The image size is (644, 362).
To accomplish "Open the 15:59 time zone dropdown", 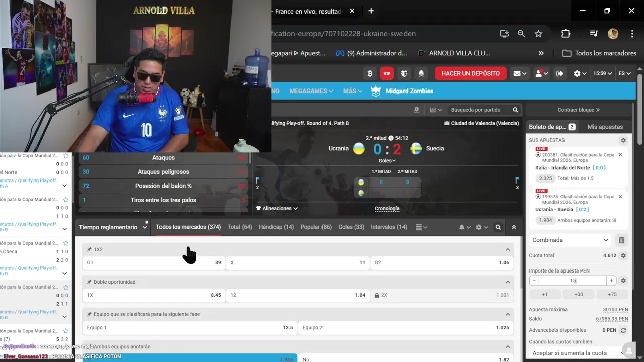I will point(602,73).
